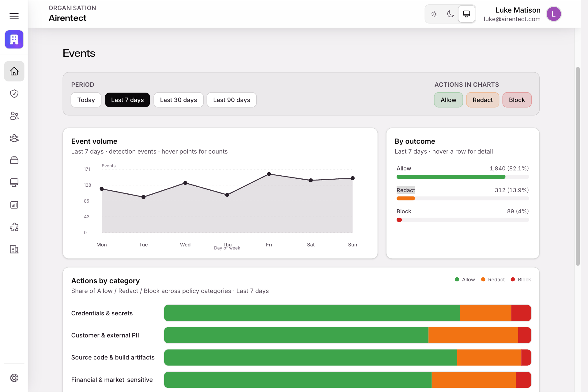Viewport: 588px width, 392px height.
Task: Switch to dark theme moon icon
Action: pos(450,14)
